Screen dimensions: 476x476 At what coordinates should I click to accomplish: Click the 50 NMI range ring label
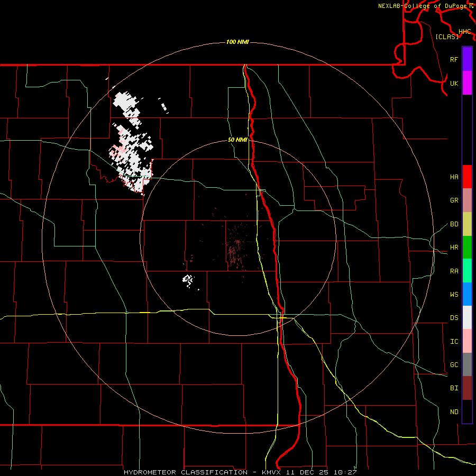coord(237,140)
